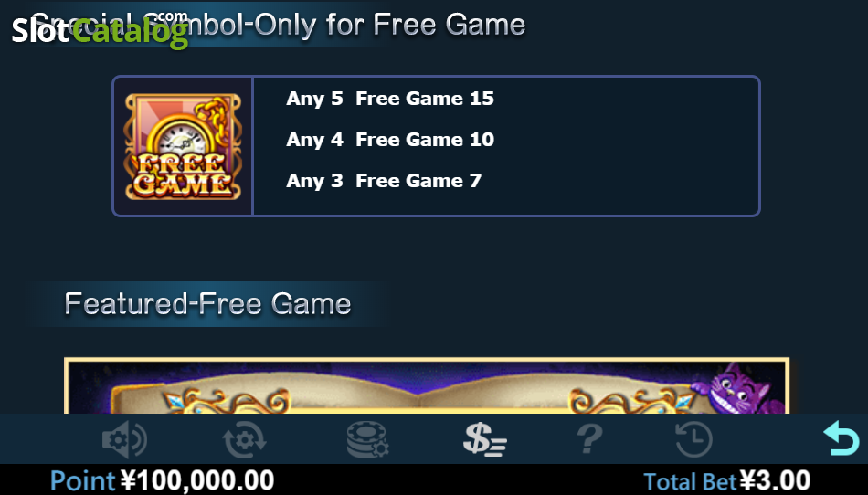The image size is (868, 495).
Task: Open game history clock icon
Action: (694, 439)
